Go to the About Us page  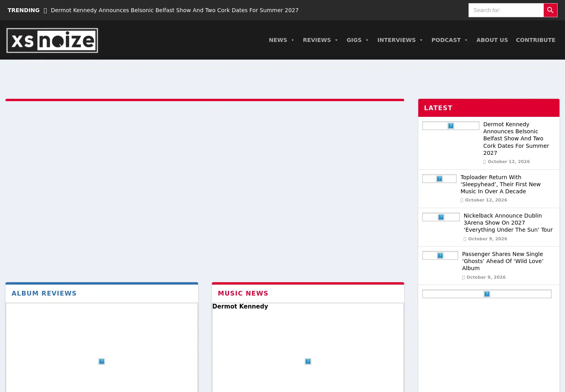[x=492, y=40]
